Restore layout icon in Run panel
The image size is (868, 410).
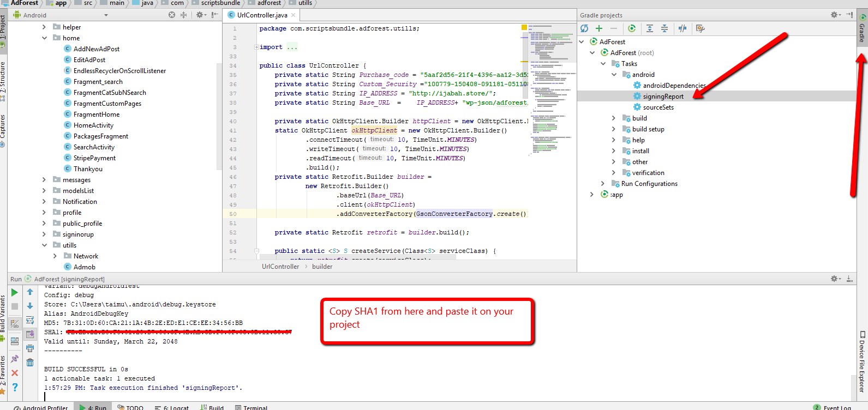coord(15,341)
